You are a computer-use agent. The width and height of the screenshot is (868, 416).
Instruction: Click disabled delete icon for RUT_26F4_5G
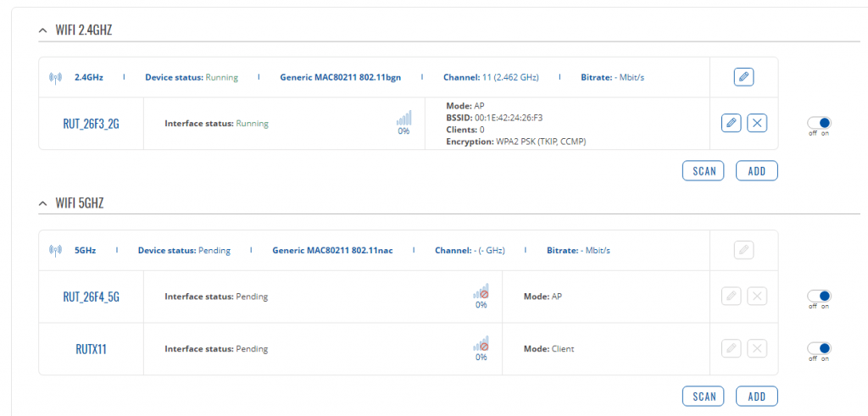click(x=757, y=297)
